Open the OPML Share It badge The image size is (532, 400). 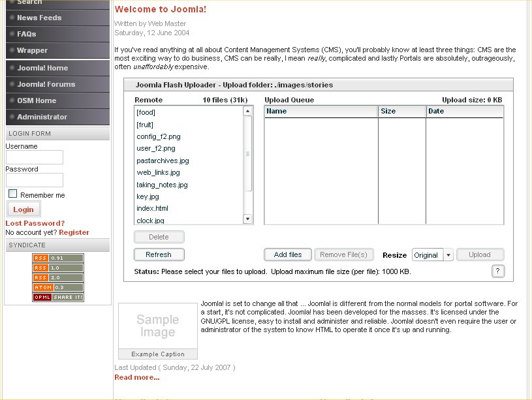click(58, 297)
